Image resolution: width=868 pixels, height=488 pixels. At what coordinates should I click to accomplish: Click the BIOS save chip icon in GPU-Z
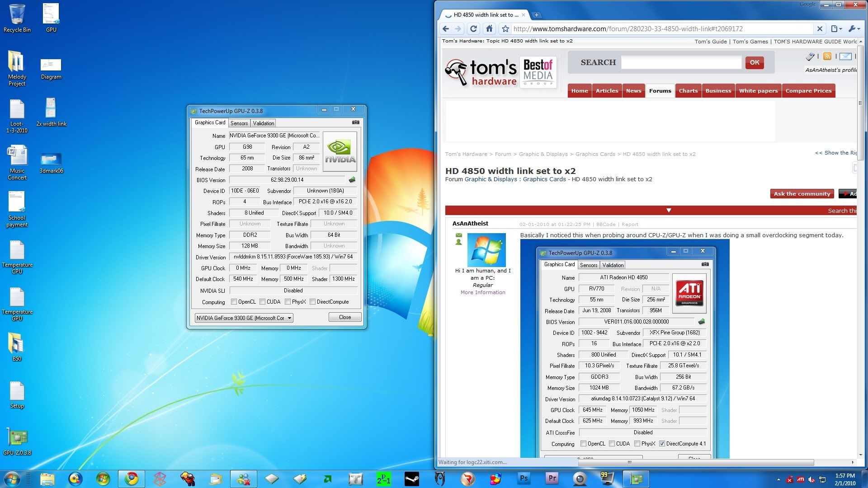[352, 180]
